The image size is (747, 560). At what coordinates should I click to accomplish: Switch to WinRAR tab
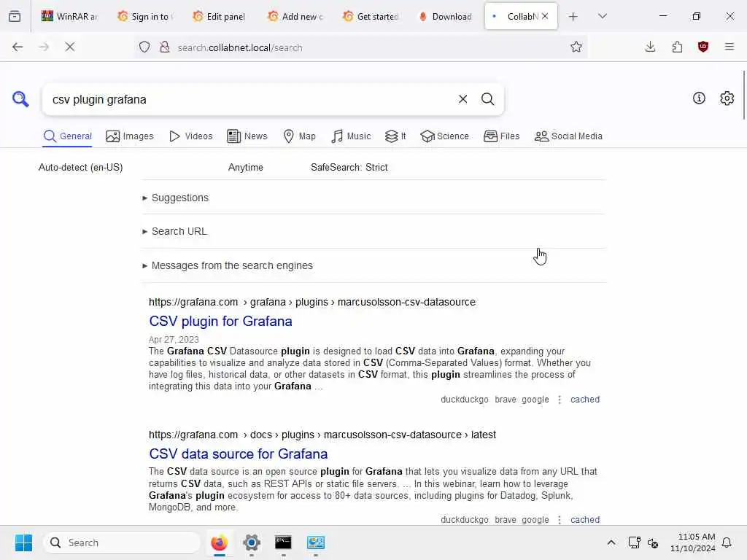coord(69,16)
